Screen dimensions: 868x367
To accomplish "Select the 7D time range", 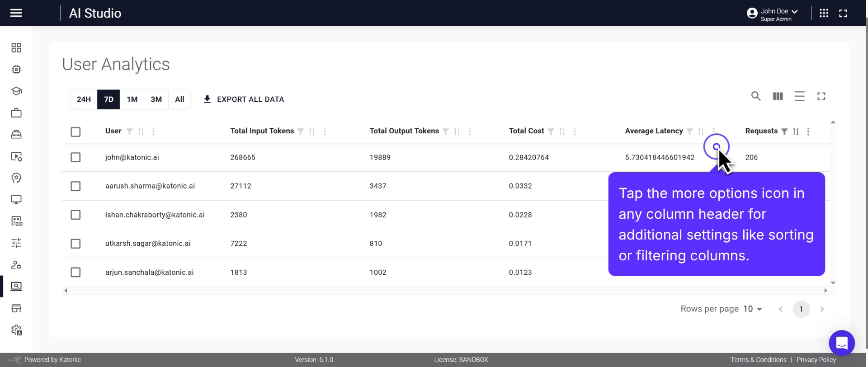I will [108, 99].
